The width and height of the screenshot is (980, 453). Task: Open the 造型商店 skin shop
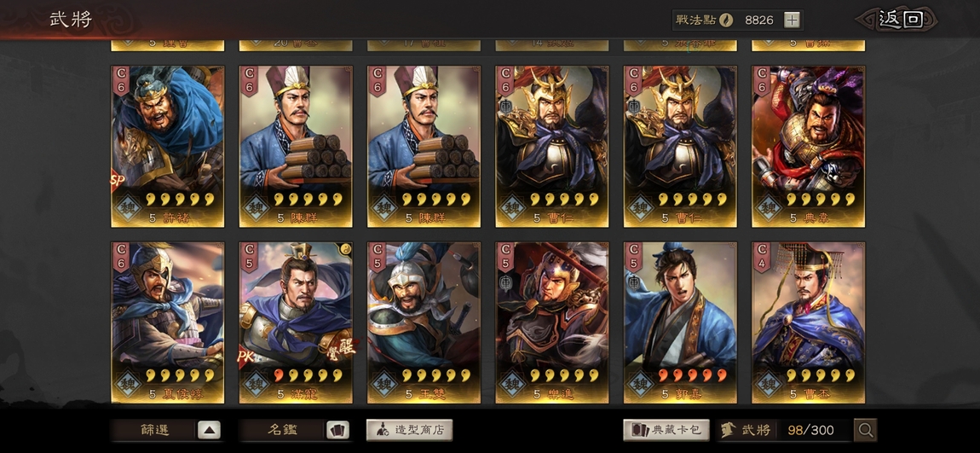409,430
